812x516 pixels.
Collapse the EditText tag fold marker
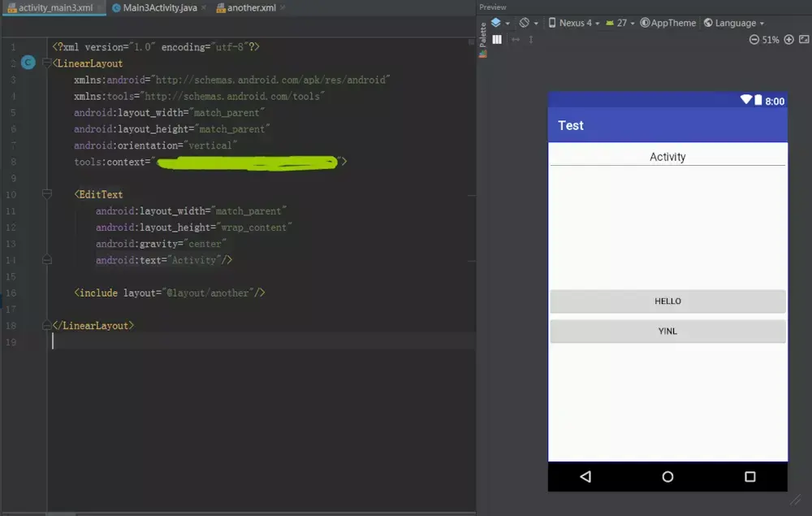tap(46, 194)
